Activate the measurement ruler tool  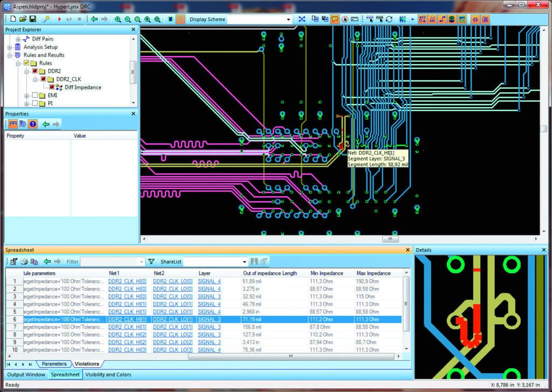(x=356, y=19)
